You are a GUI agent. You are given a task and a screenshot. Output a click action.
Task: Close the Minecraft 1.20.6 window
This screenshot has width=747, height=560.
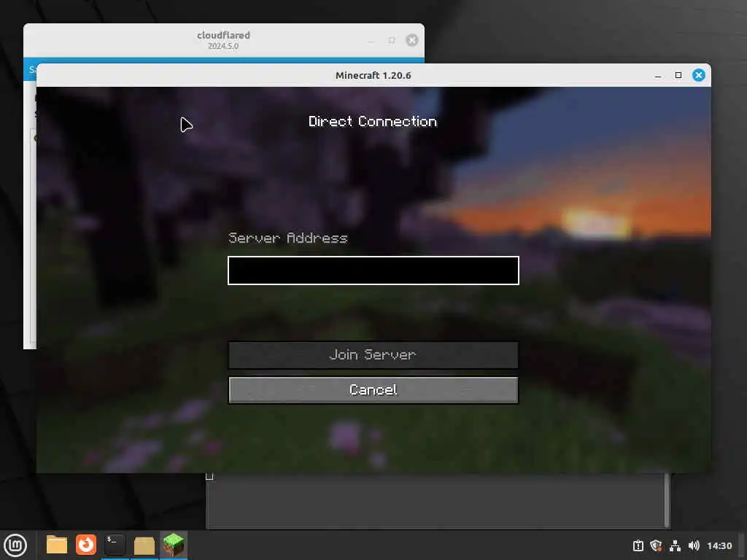pyautogui.click(x=699, y=75)
